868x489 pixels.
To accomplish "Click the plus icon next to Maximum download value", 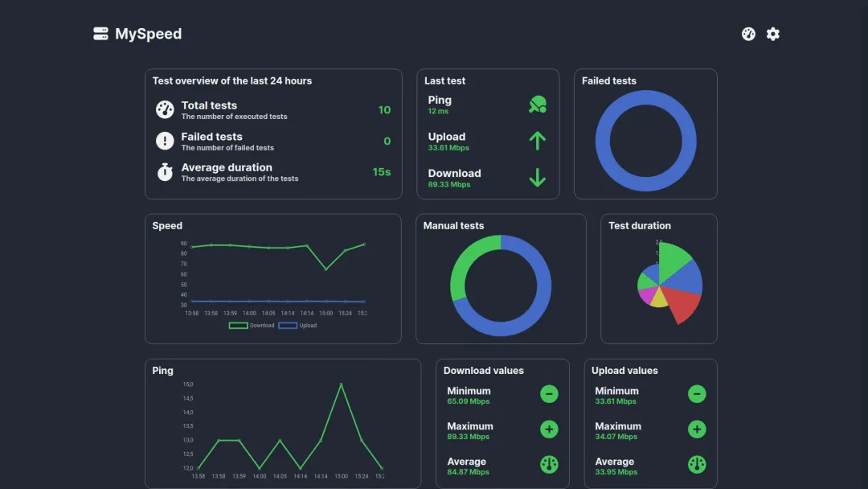I will click(x=549, y=429).
